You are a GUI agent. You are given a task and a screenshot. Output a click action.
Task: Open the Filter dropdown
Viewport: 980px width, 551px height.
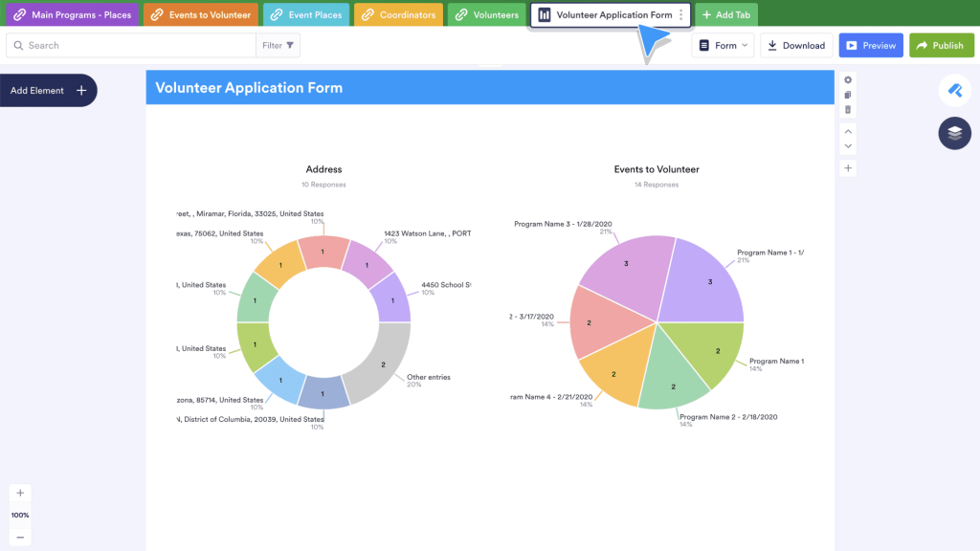click(277, 45)
